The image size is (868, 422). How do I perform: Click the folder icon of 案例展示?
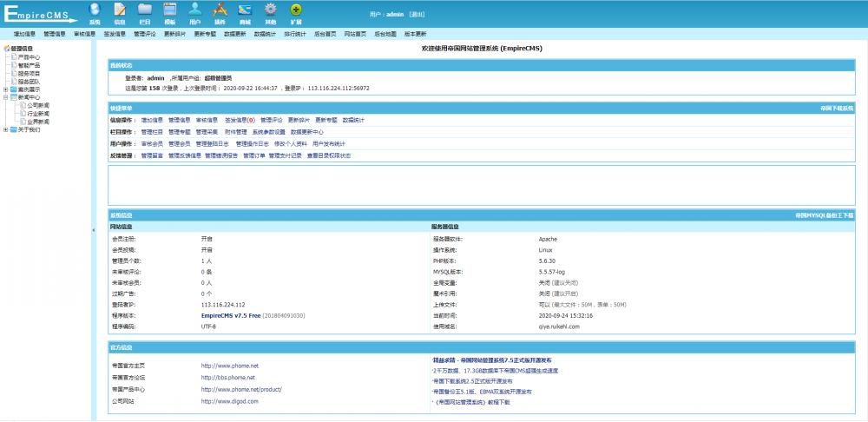(x=14, y=89)
